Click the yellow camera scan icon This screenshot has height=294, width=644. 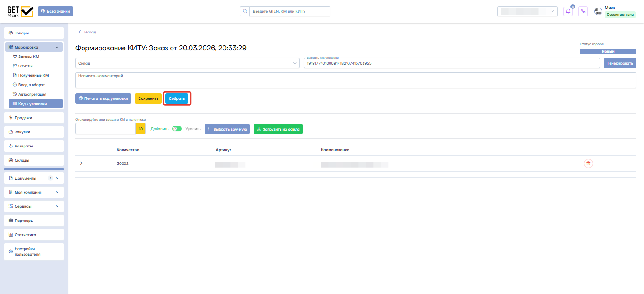coord(140,129)
